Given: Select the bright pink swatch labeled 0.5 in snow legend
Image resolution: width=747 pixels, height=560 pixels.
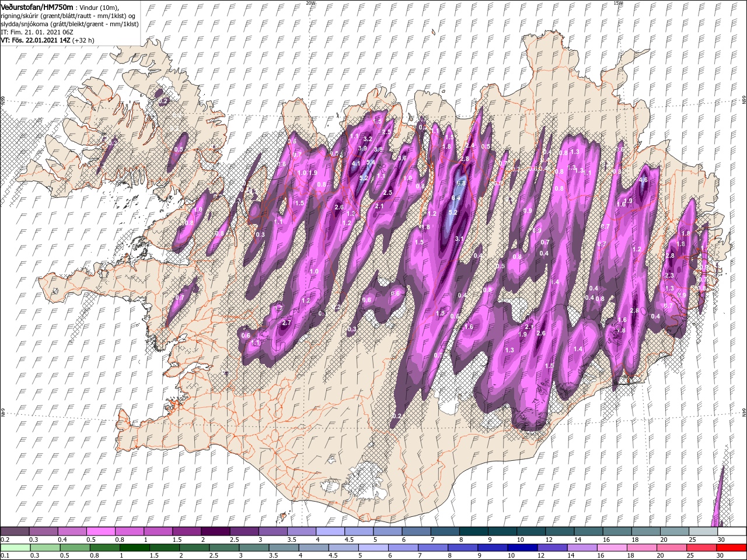Looking at the screenshot, I should (x=100, y=531).
